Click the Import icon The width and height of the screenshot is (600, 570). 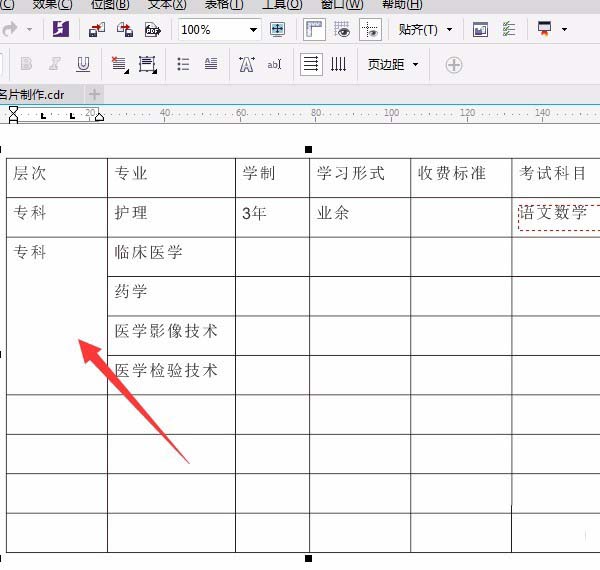(97, 29)
